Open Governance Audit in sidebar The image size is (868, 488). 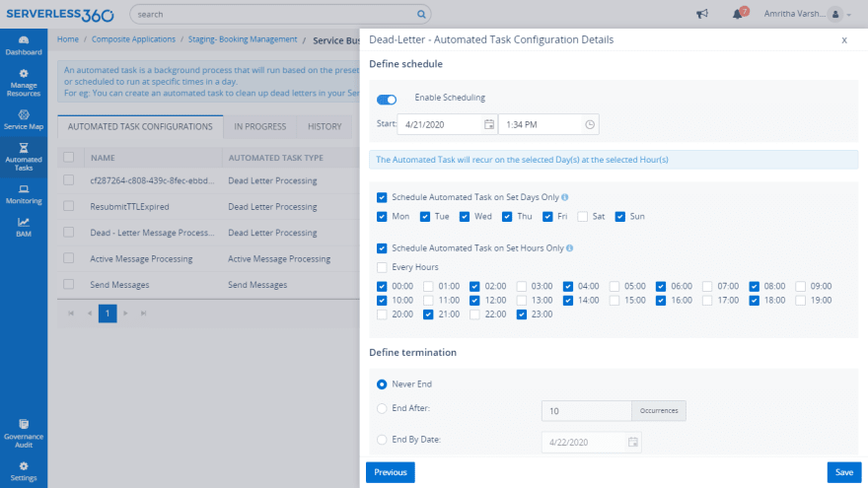[x=24, y=433]
